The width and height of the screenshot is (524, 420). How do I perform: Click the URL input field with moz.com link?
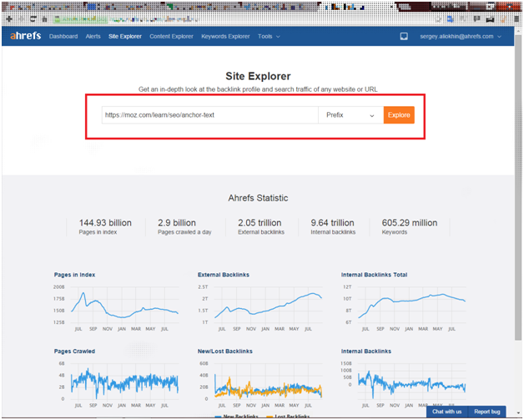point(210,115)
